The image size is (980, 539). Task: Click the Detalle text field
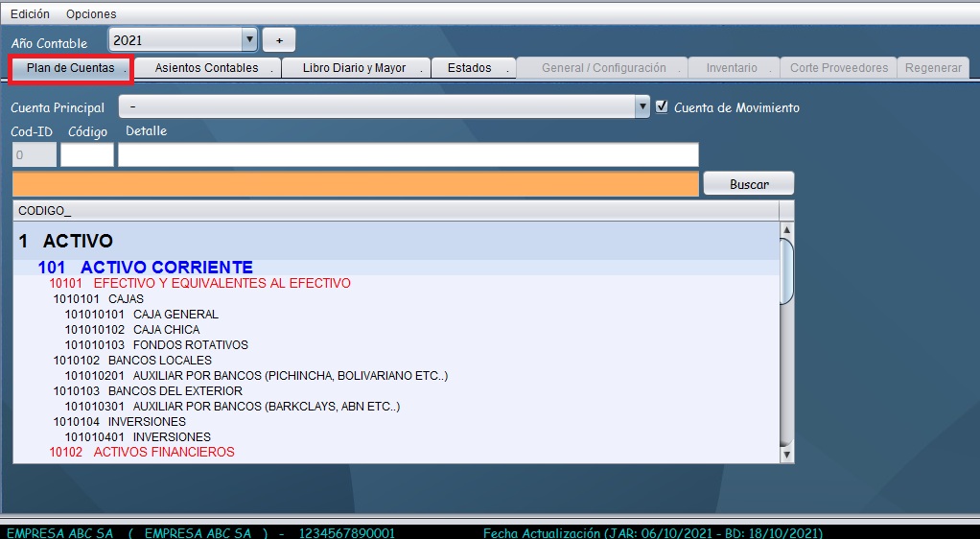pyautogui.click(x=408, y=154)
